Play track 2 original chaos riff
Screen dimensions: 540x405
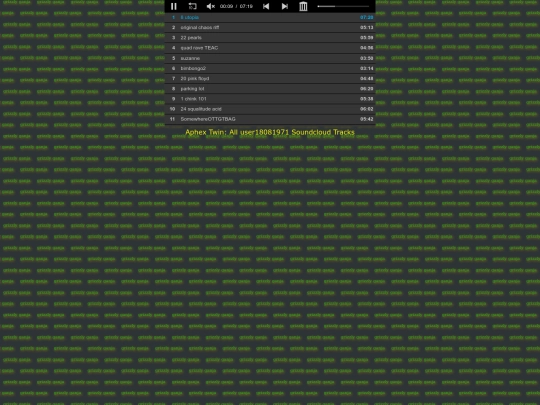tap(270, 27)
